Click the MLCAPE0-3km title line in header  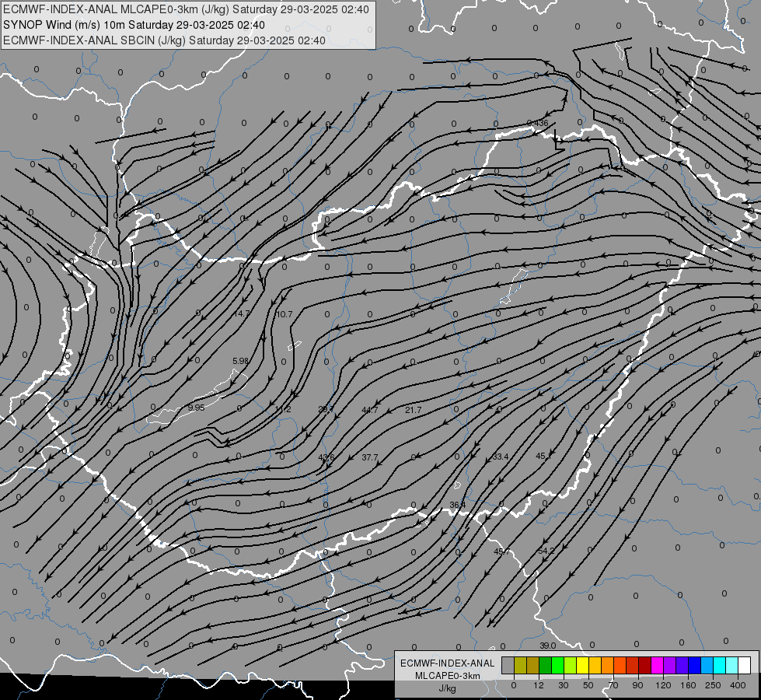(x=186, y=9)
